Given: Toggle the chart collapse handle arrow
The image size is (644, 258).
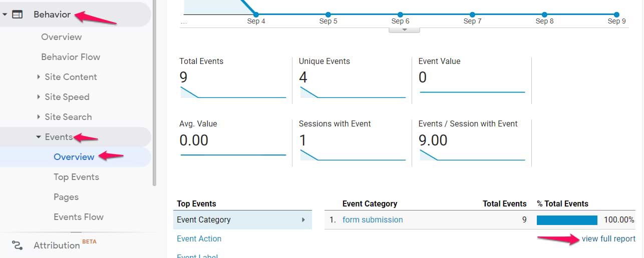Looking at the screenshot, I should (404, 29).
